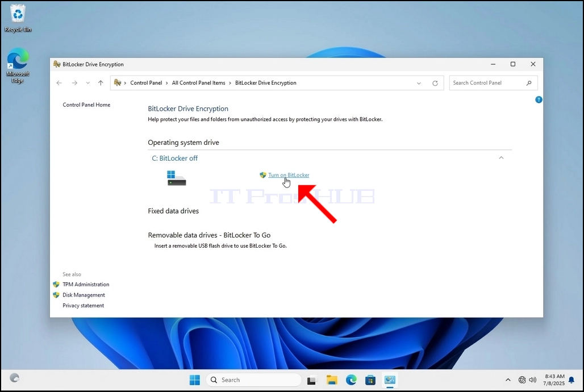Maximize the BitLocker window
This screenshot has height=392, width=584.
click(x=513, y=64)
